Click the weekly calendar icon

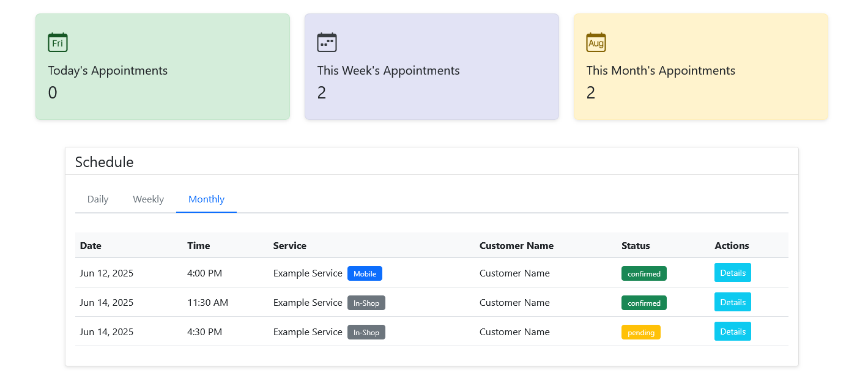click(x=327, y=42)
